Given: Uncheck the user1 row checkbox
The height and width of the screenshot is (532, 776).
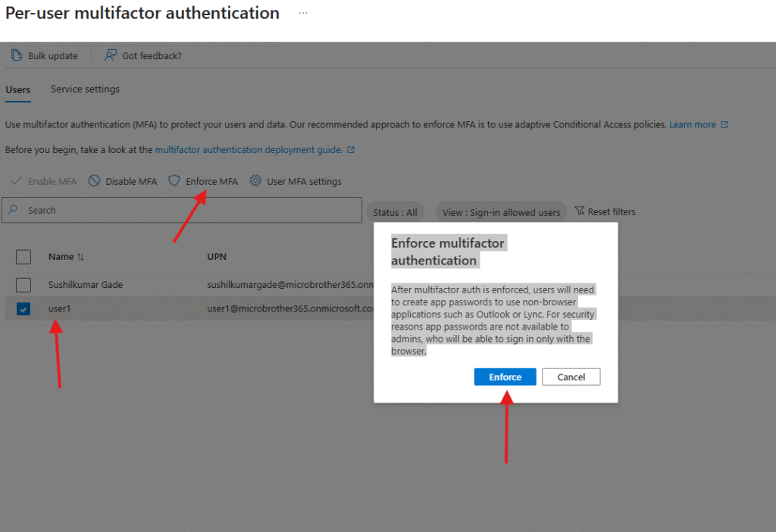Looking at the screenshot, I should 23,309.
